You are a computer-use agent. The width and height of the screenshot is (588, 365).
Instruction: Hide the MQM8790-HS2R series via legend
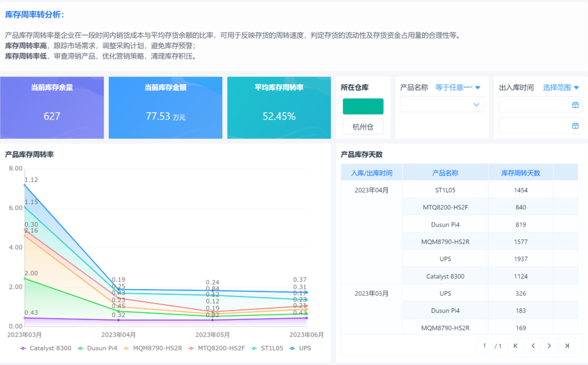click(152, 348)
